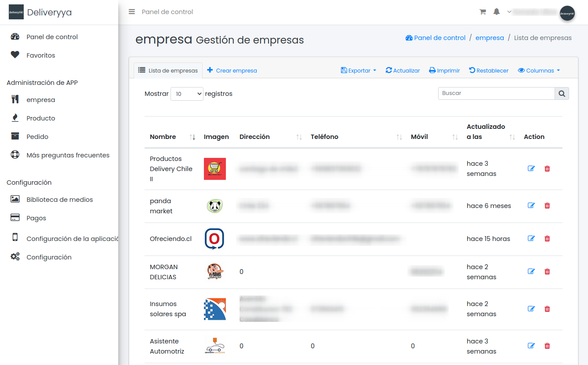Open the records-per-page selector

[x=187, y=94]
